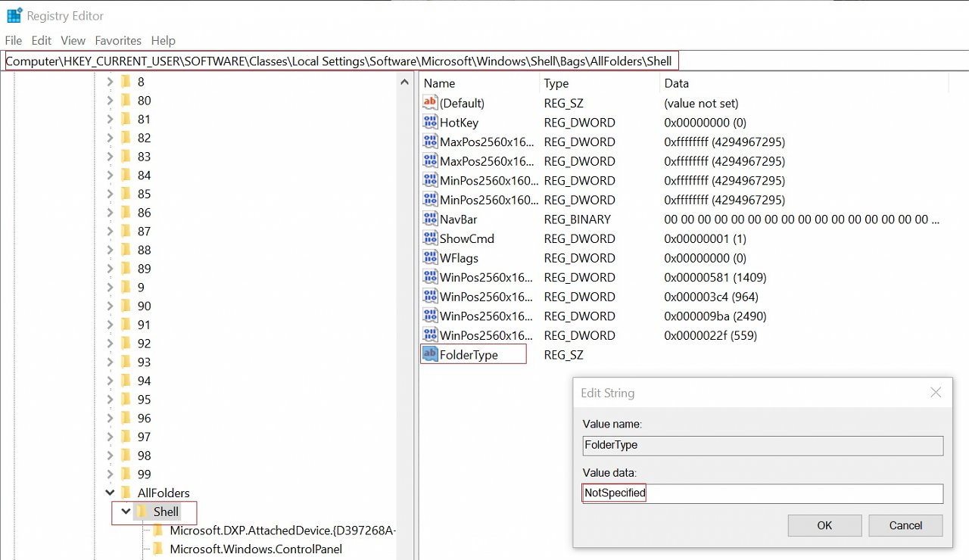The image size is (969, 560).
Task: Click folder icon of Microsoft.Windows.ControlPanel key
Action: (x=158, y=549)
